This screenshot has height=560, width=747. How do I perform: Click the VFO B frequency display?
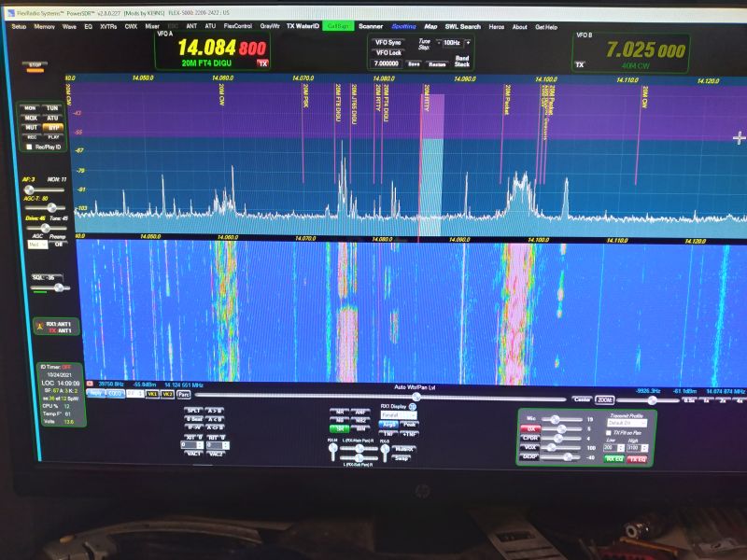pyautogui.click(x=645, y=50)
